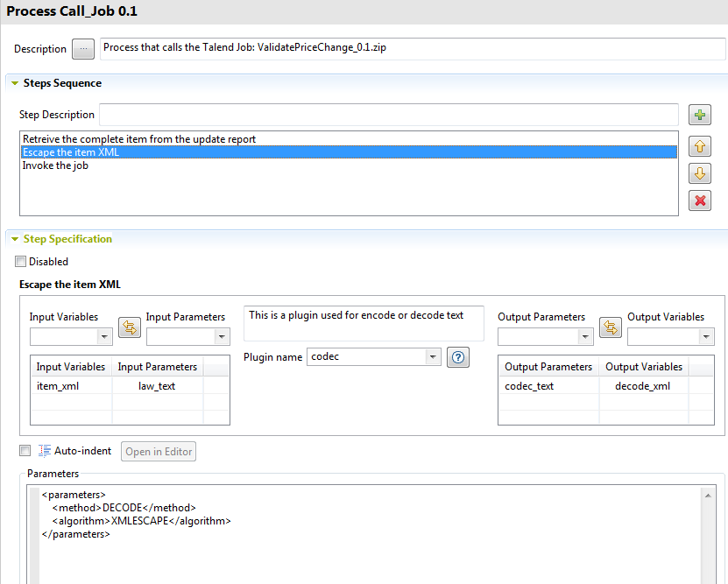Move step up with the up arrow icon
Image resolution: width=728 pixels, height=584 pixels.
pos(699,145)
